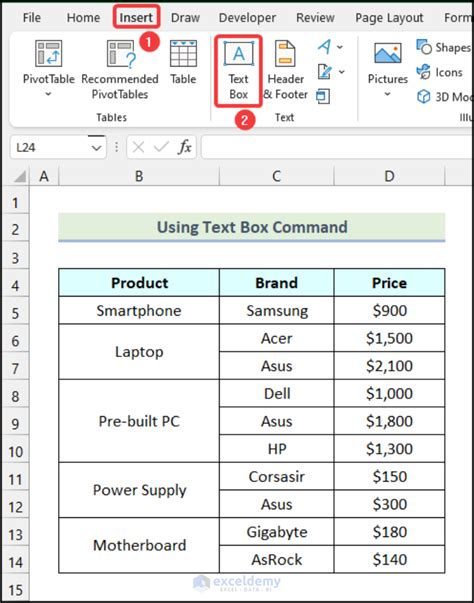Select the Pre-built PC cell
474x603 pixels.
(139, 421)
